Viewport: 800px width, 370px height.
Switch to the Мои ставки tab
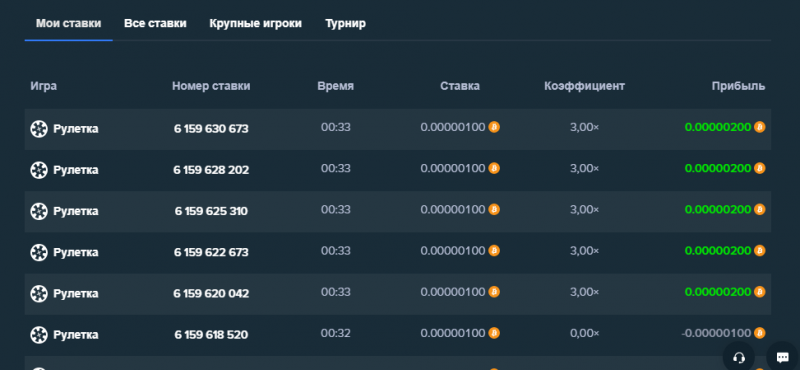[x=68, y=23]
